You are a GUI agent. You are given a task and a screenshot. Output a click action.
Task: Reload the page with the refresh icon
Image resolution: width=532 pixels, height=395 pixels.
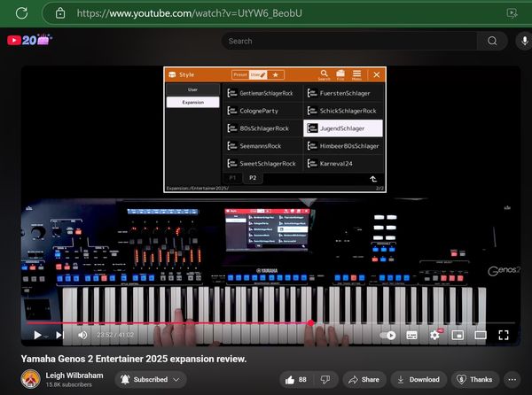point(21,13)
